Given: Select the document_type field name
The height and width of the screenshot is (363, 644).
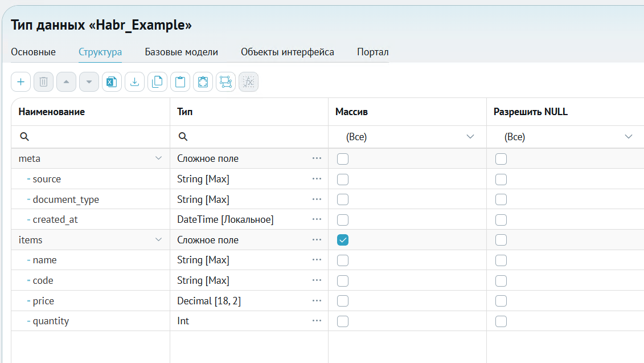Looking at the screenshot, I should (x=65, y=200).
